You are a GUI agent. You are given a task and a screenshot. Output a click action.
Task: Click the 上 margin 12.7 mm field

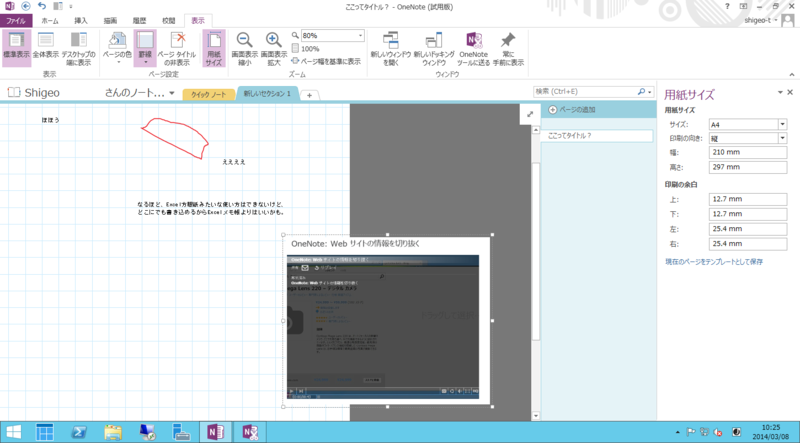click(747, 199)
